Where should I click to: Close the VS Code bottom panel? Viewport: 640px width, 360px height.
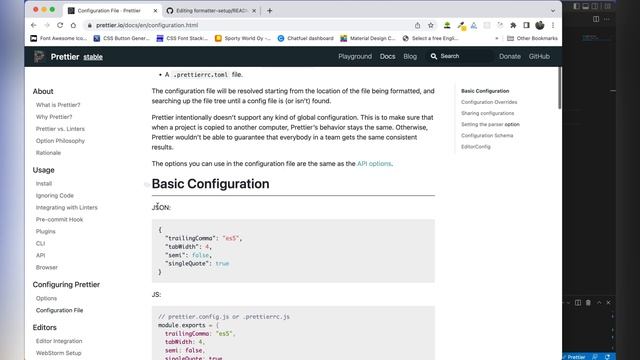[x=608, y=302]
